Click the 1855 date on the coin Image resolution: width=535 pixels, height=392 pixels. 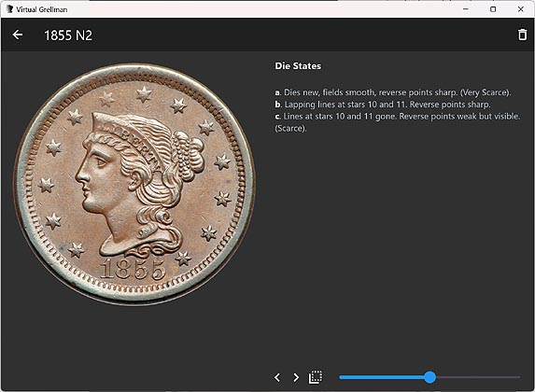click(134, 269)
